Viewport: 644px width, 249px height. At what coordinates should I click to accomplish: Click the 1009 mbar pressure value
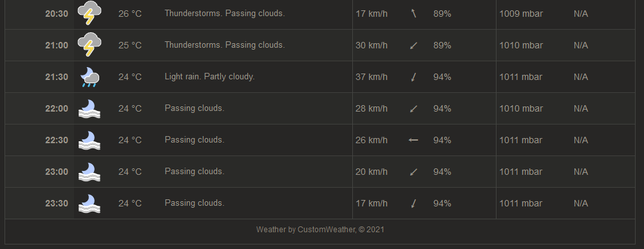521,14
